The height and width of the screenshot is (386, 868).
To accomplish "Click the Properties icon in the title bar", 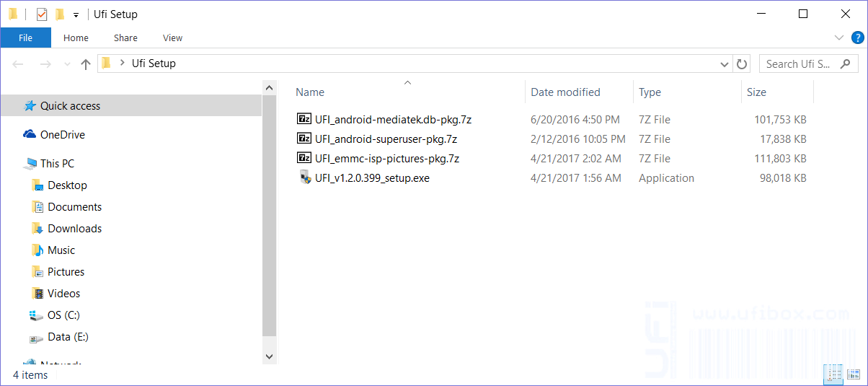I will [x=42, y=14].
